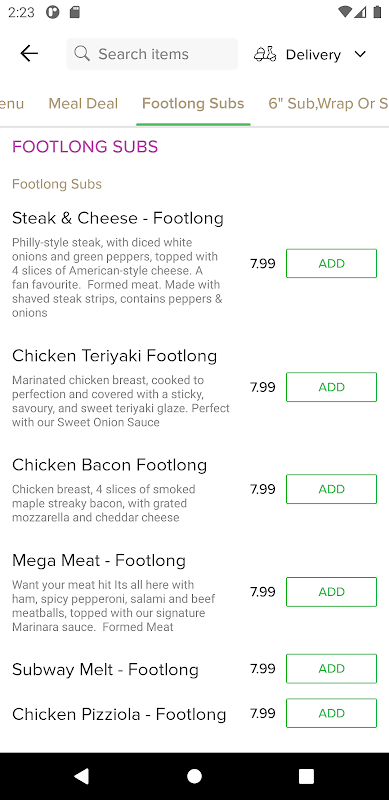Tap the delivery scooter icon
389x800 pixels.
tap(265, 54)
